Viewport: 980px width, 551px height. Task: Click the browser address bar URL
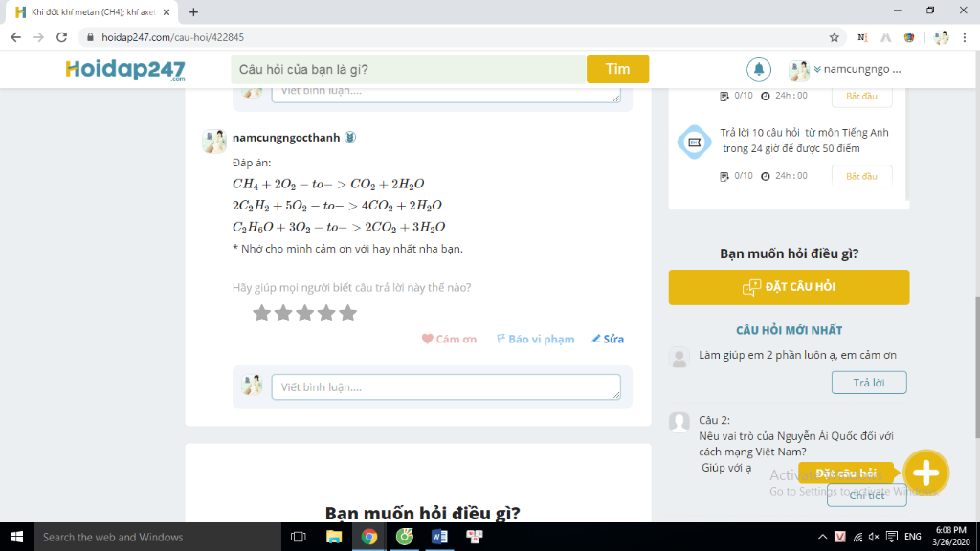click(172, 37)
